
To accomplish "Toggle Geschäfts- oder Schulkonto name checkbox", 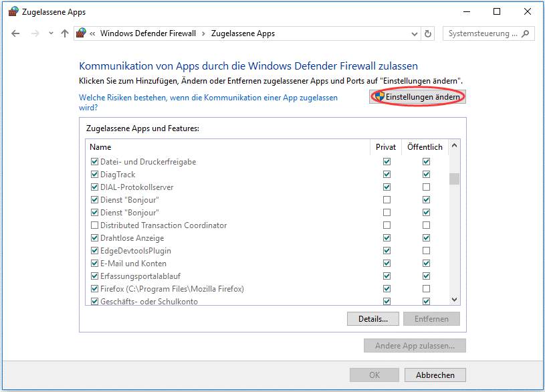I will point(94,301).
